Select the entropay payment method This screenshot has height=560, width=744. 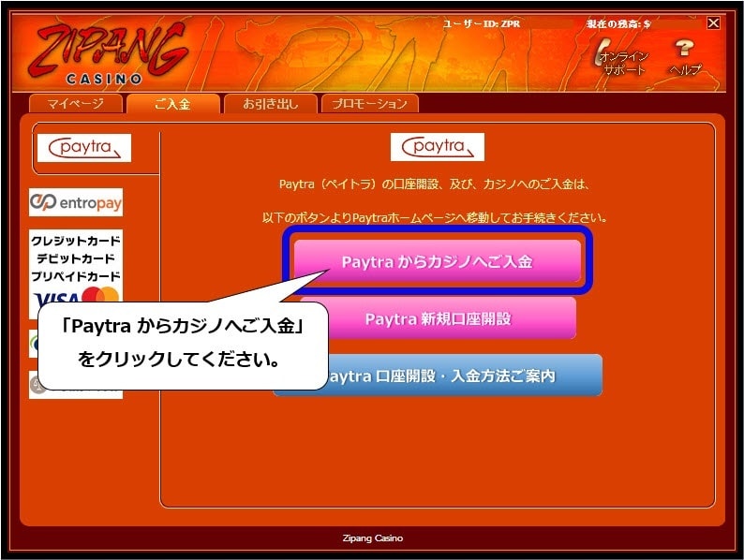(x=76, y=202)
